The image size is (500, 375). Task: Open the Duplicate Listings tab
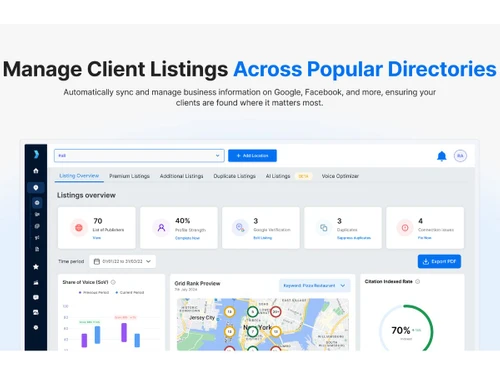click(x=234, y=176)
